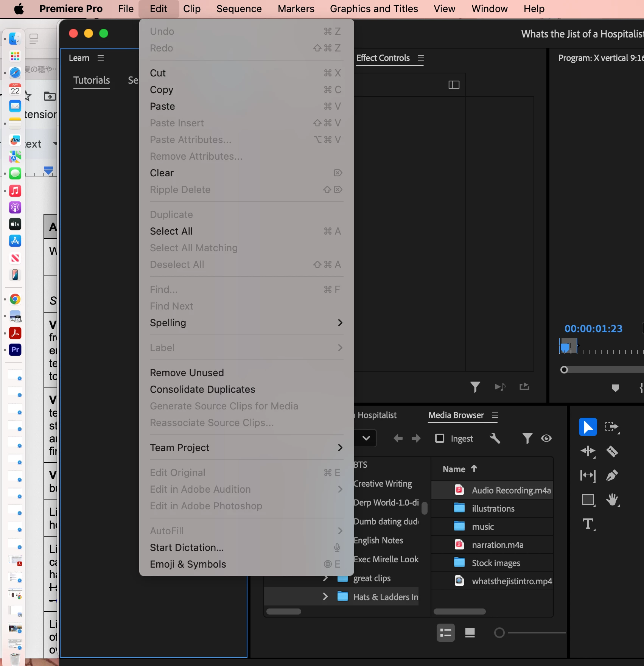Select the narration.m4a file

492,545
